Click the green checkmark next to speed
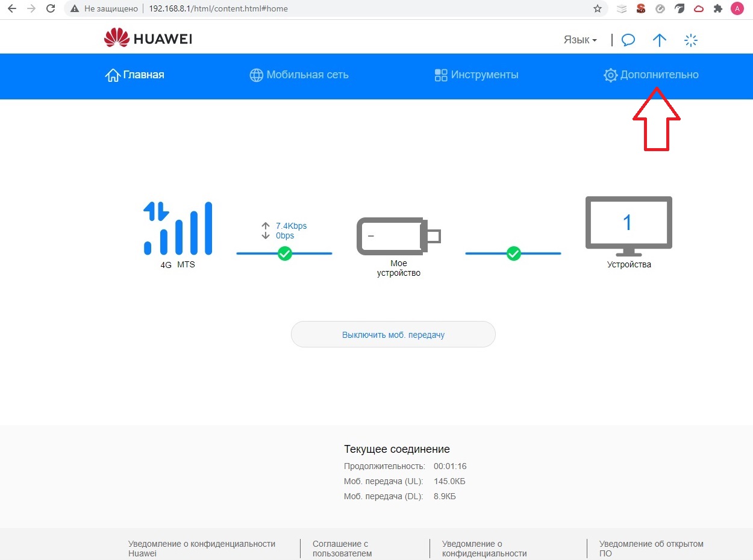The width and height of the screenshot is (753, 560). pos(285,254)
